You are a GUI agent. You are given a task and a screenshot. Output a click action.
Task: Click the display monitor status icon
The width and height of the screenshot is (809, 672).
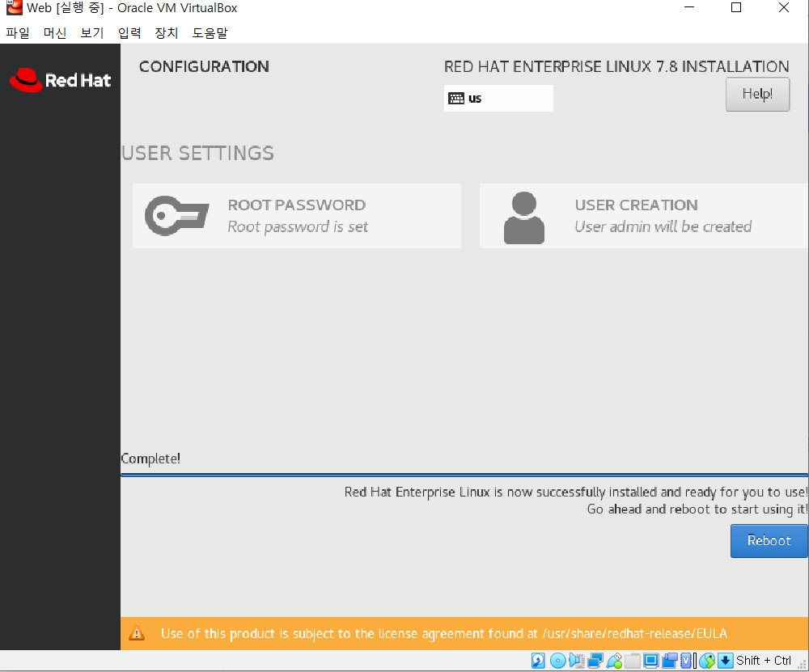(651, 661)
